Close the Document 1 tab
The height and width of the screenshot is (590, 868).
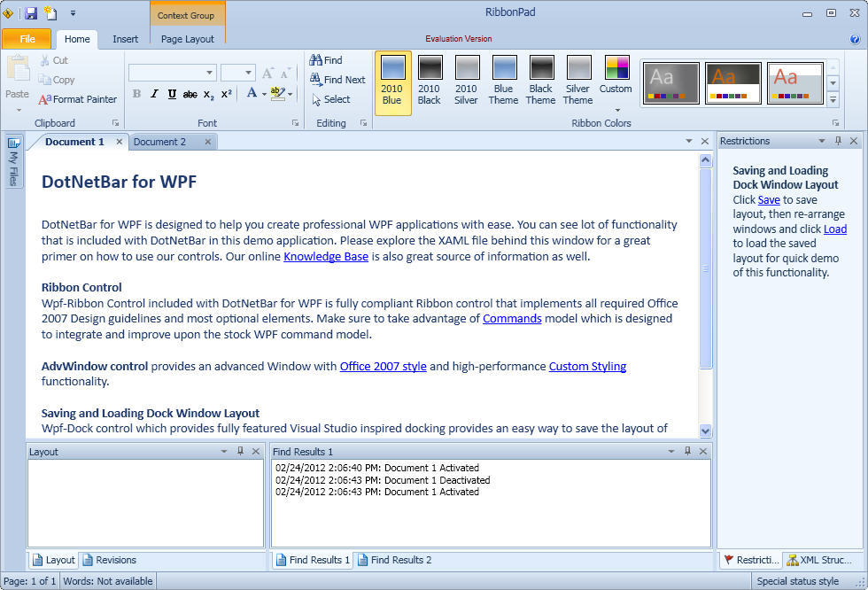point(119,142)
